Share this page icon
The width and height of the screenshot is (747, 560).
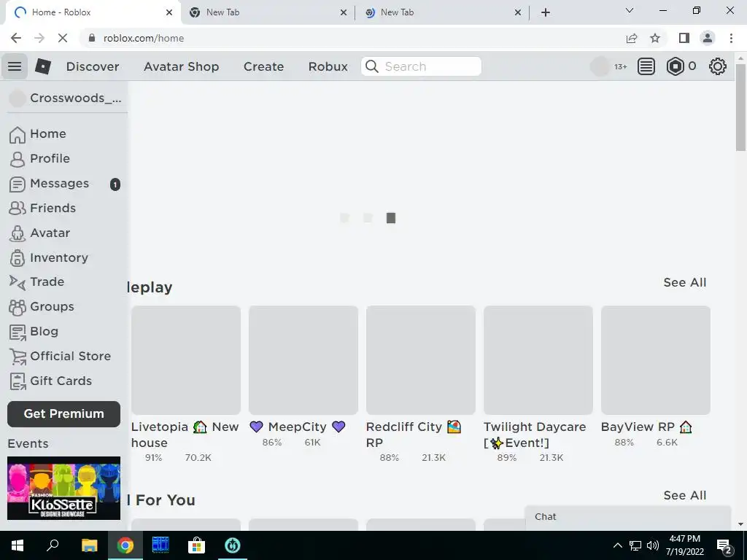[x=632, y=38]
